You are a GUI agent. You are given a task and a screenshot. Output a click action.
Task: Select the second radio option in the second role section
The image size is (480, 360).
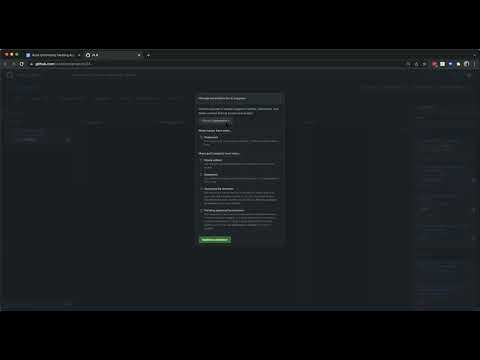201,174
